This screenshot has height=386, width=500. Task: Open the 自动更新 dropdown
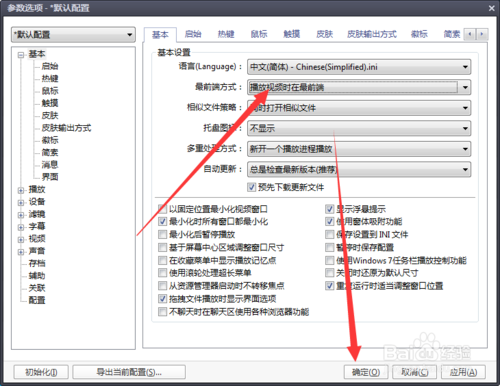click(359, 169)
